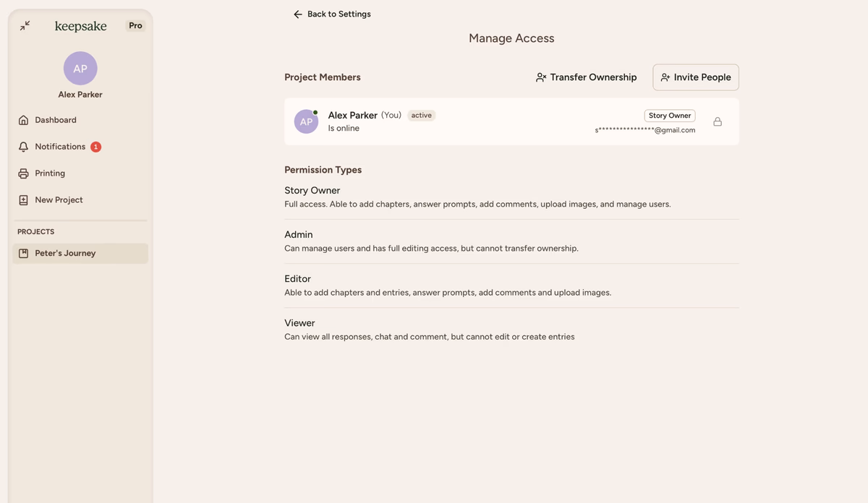Click the back arrow icon
The image size is (868, 503).
tap(297, 14)
